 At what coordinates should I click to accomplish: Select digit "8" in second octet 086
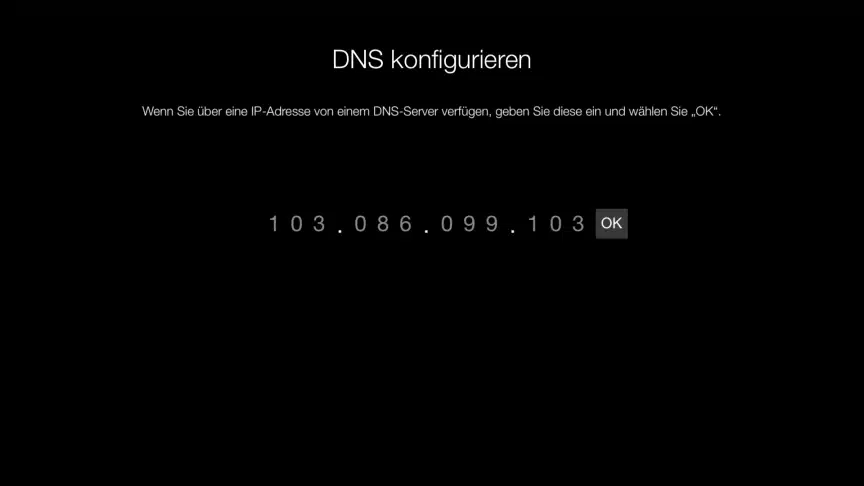[x=383, y=224]
